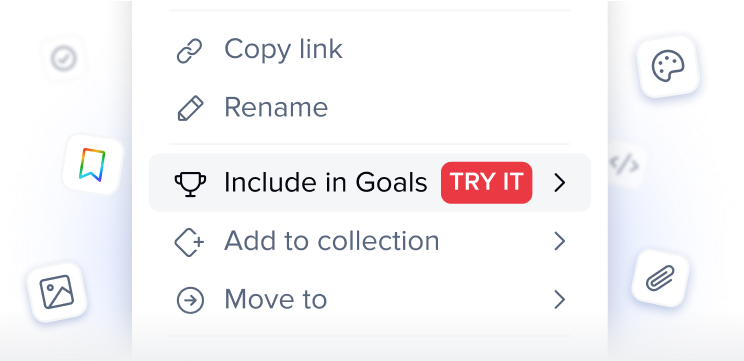744x361 pixels.
Task: Open the Include in Goals text label
Action: tap(326, 183)
